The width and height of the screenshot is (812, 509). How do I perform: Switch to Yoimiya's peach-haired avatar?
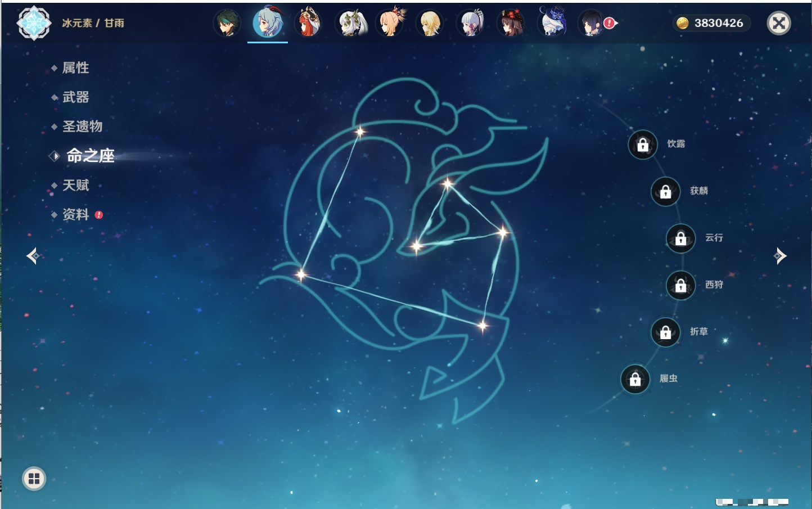click(x=390, y=22)
